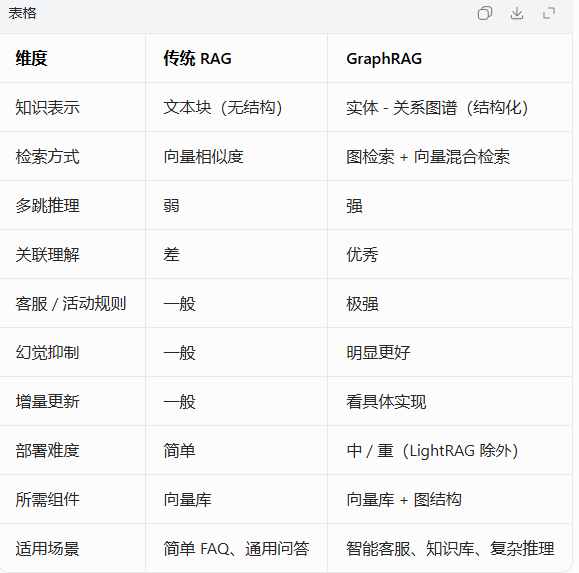The height and width of the screenshot is (573, 579).
Task: Click the 中 / 重（LightRAG 除外）cell
Action: tap(432, 450)
